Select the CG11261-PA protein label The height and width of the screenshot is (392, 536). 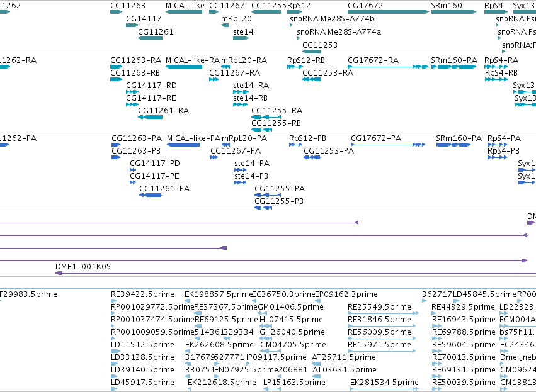coord(164,189)
